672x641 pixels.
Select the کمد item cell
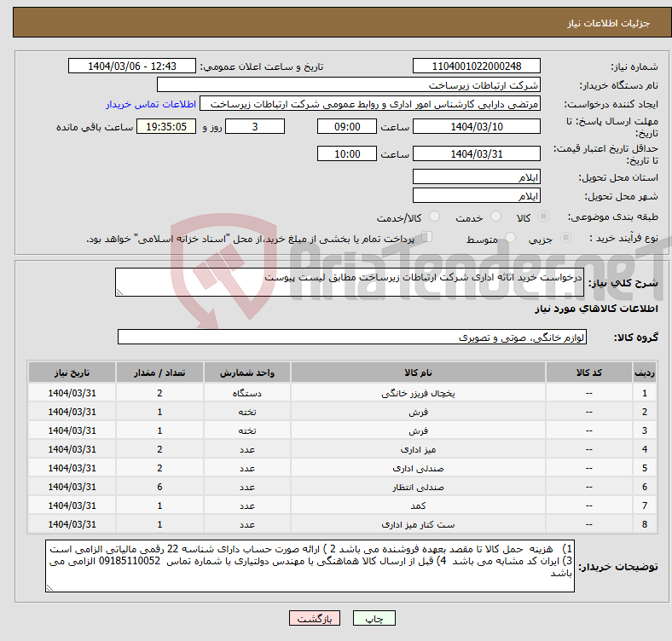pyautogui.click(x=418, y=505)
